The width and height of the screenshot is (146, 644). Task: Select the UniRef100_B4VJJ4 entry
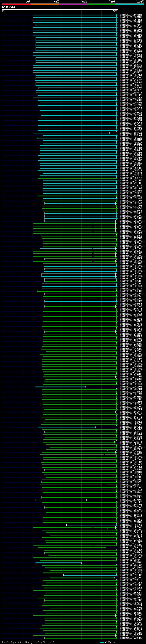pyautogui.click(x=131, y=533)
